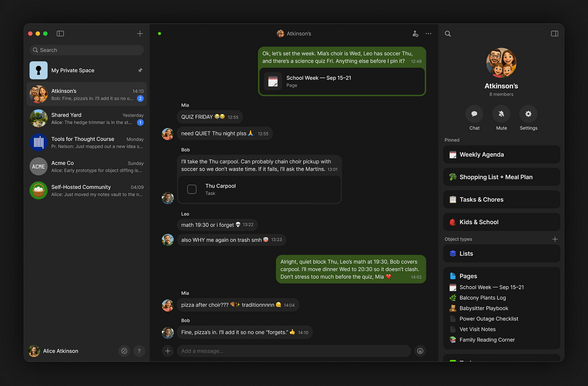Click Leo's avatar beside trash message
Image resolution: width=588 pixels, height=386 pixels.
pyautogui.click(x=168, y=240)
